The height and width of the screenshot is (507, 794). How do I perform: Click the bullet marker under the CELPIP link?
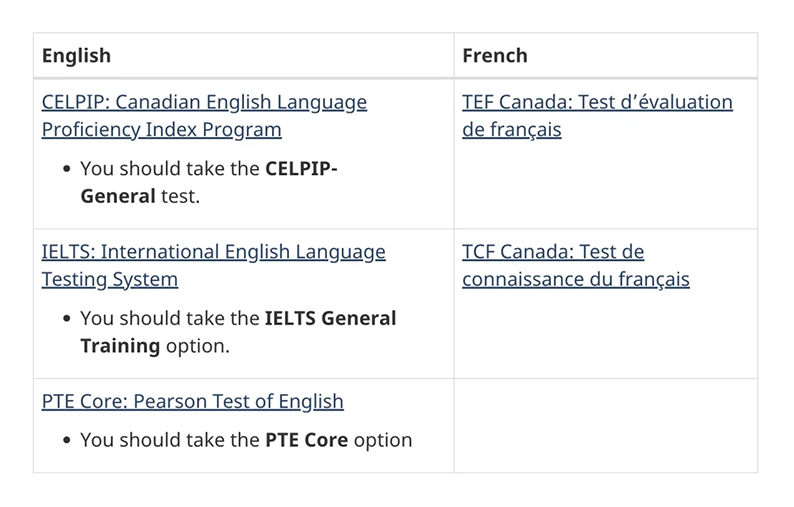click(66, 170)
